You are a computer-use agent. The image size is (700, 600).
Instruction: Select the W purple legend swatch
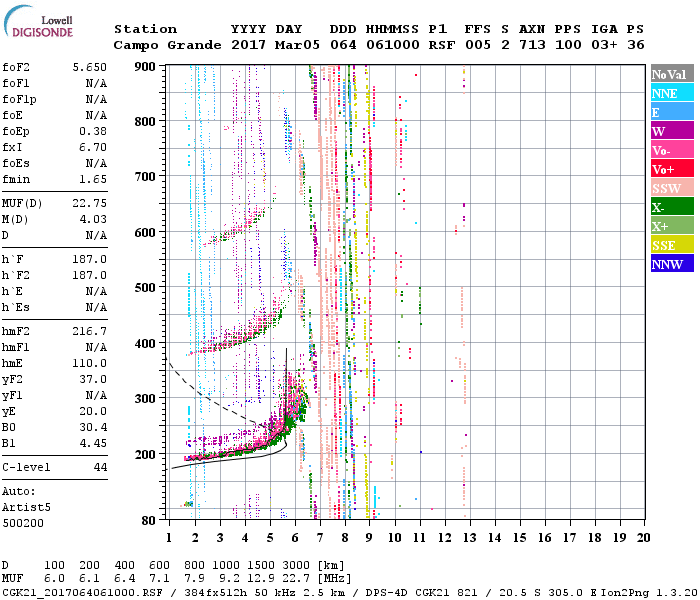click(x=672, y=131)
